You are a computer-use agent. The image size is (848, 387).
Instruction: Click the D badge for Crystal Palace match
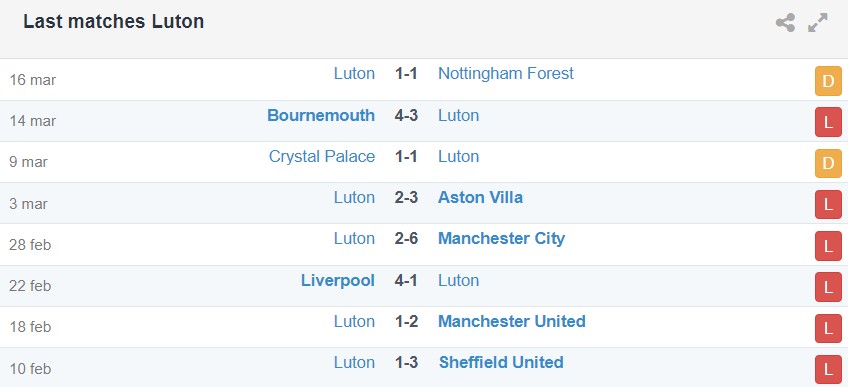click(828, 163)
